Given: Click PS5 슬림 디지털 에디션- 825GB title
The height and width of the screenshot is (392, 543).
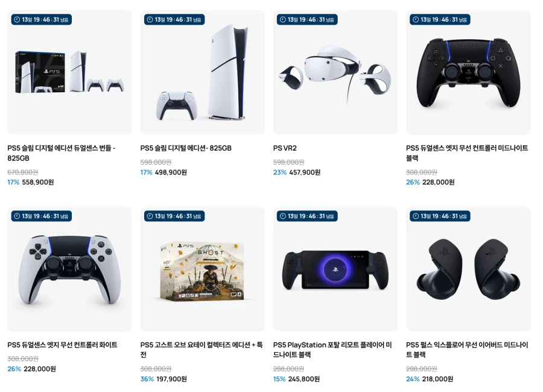Looking at the screenshot, I should pyautogui.click(x=186, y=148).
